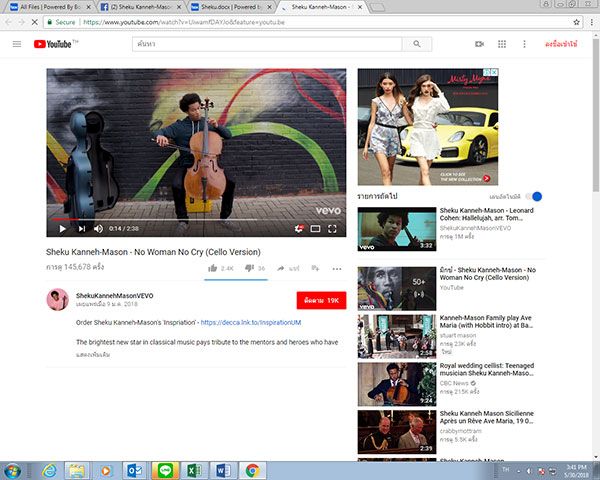Click the search magnifier button

click(x=416, y=44)
